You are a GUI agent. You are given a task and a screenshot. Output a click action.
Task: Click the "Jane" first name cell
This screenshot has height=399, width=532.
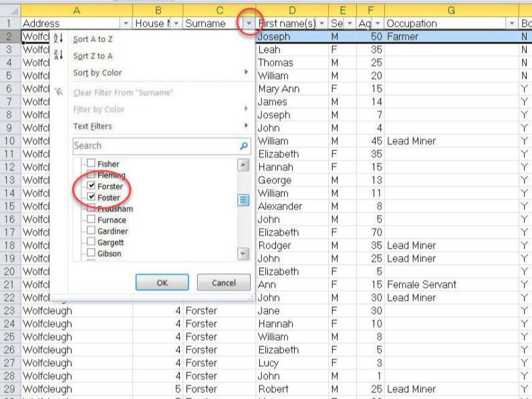click(292, 311)
